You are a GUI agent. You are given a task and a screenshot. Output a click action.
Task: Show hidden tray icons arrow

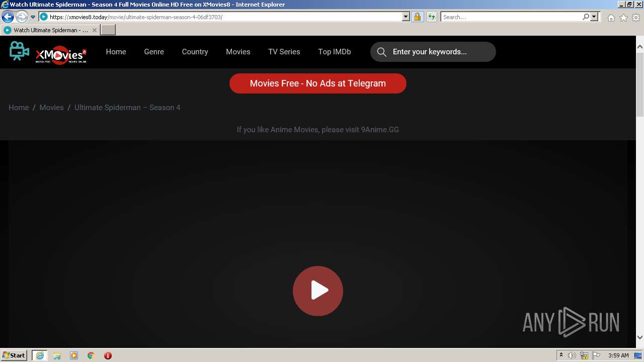click(x=561, y=355)
